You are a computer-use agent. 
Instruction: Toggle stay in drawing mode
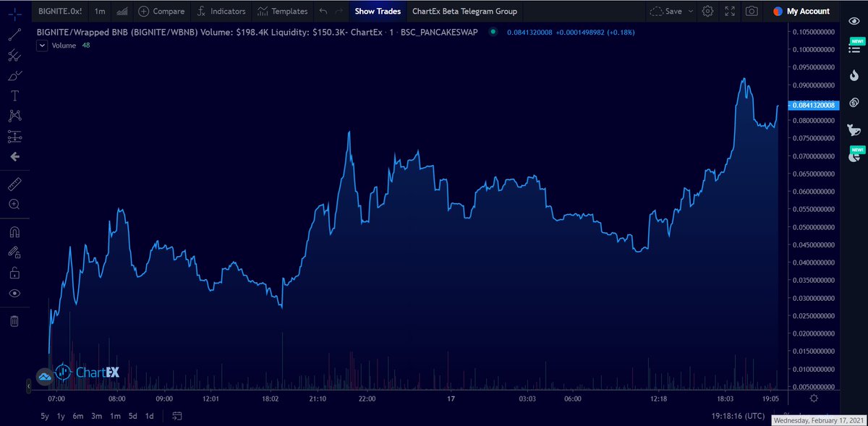[14, 252]
